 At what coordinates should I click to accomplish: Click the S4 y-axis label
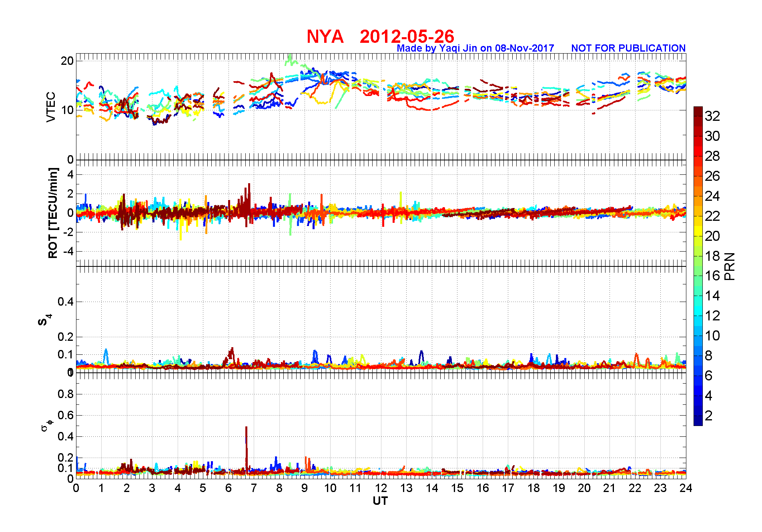tap(44, 320)
